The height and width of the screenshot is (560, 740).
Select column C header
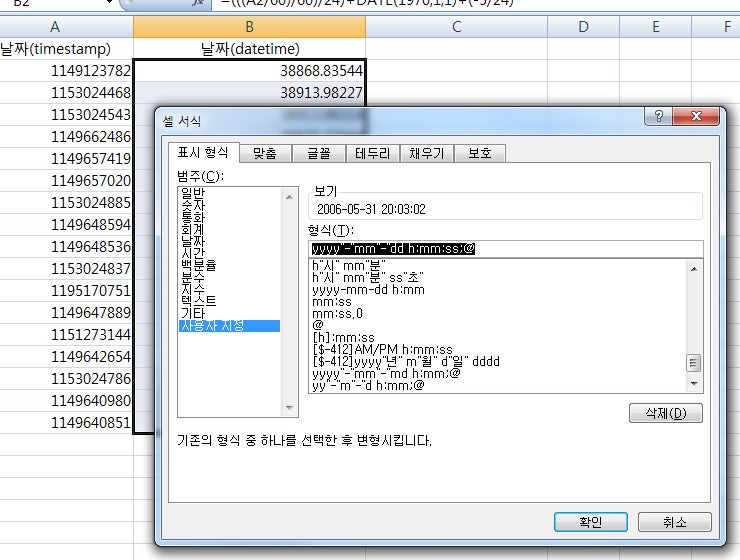point(456,27)
